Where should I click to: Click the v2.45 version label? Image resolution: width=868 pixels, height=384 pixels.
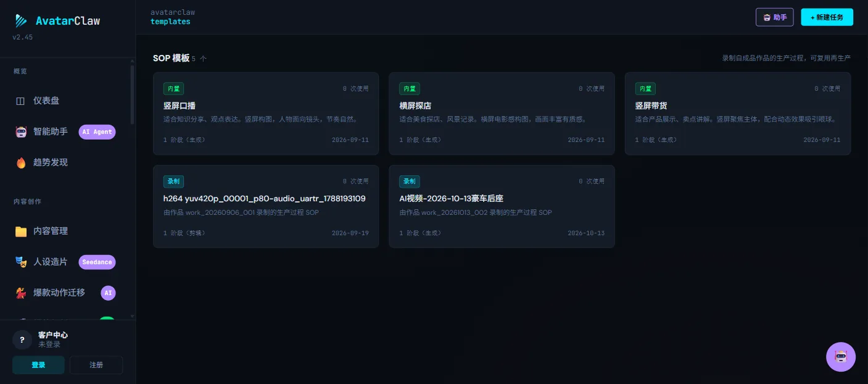click(23, 37)
